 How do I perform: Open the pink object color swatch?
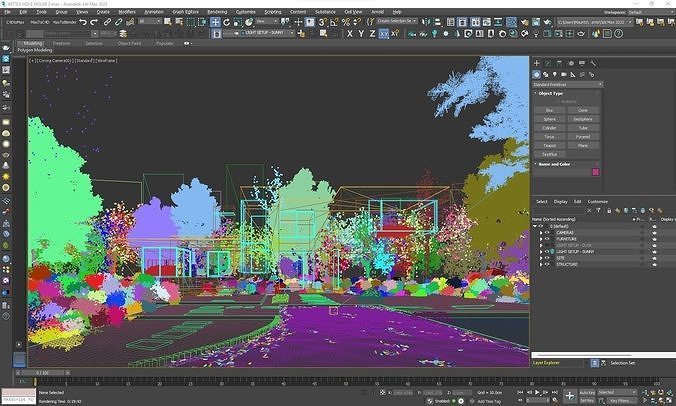(595, 172)
